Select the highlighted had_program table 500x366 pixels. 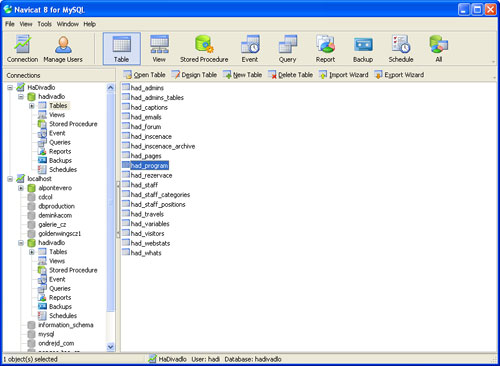[x=145, y=165]
